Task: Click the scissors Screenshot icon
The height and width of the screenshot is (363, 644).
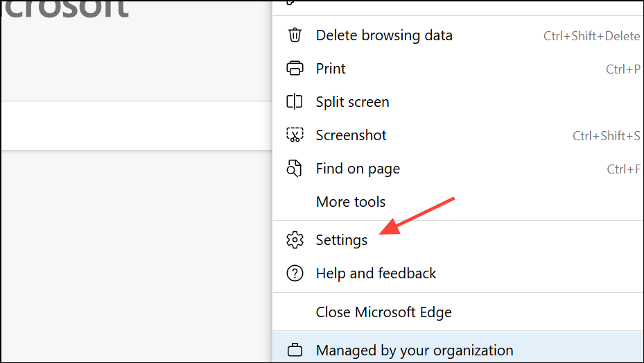Action: [295, 135]
